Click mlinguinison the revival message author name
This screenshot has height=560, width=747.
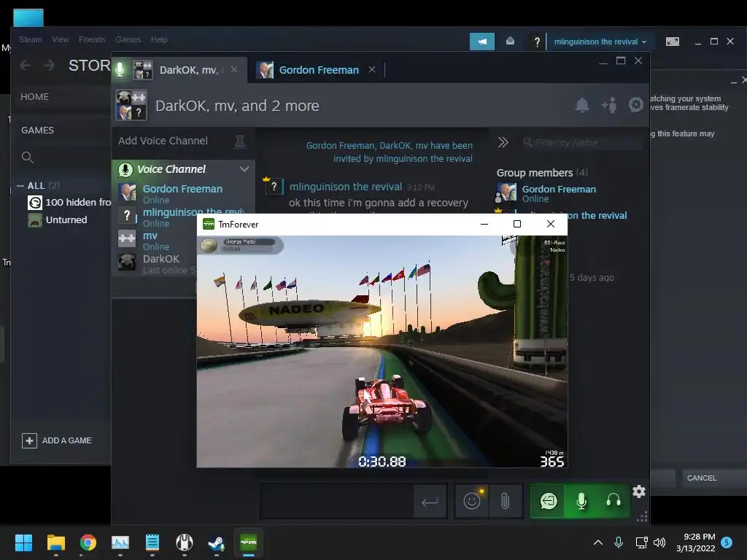click(346, 187)
